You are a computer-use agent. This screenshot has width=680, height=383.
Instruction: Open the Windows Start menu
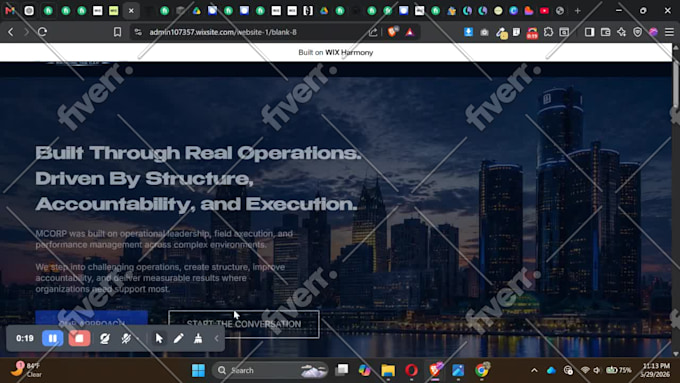pos(199,370)
